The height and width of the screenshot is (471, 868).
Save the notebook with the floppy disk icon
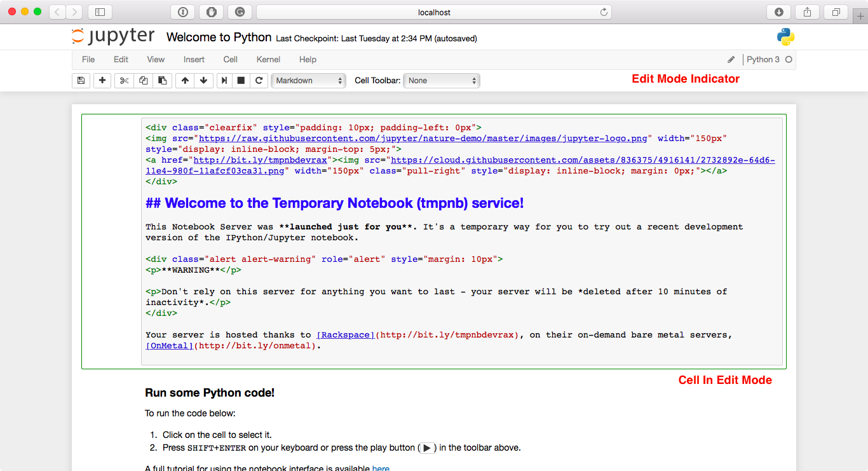[81, 81]
